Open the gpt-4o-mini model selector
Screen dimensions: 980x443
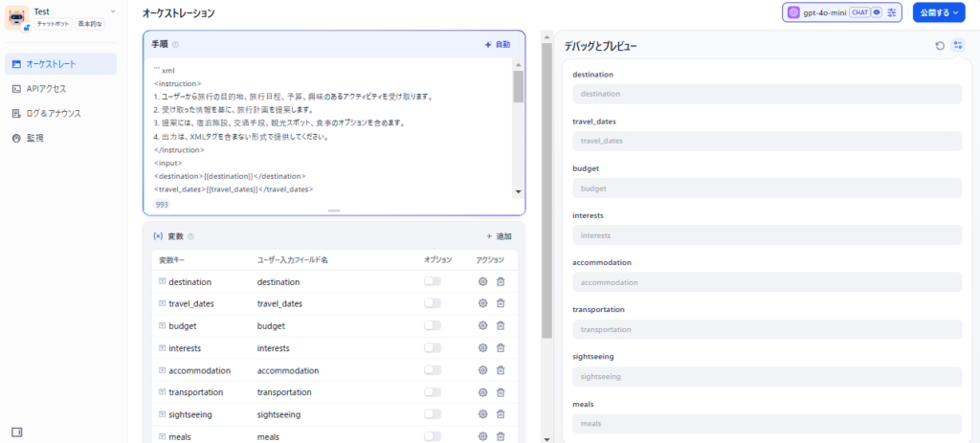(x=842, y=11)
